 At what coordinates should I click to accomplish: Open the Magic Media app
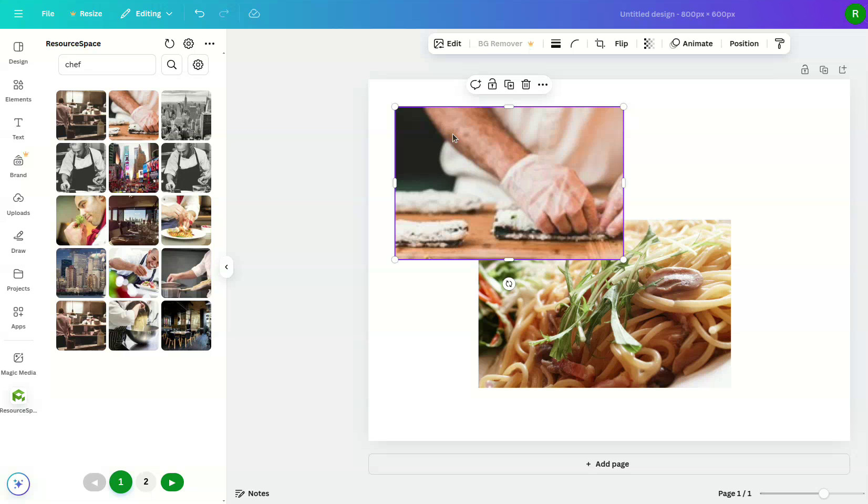(x=18, y=364)
